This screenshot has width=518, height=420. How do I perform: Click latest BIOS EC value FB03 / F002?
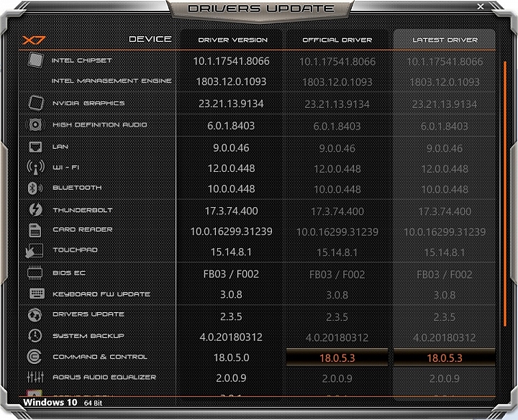pyautogui.click(x=445, y=275)
